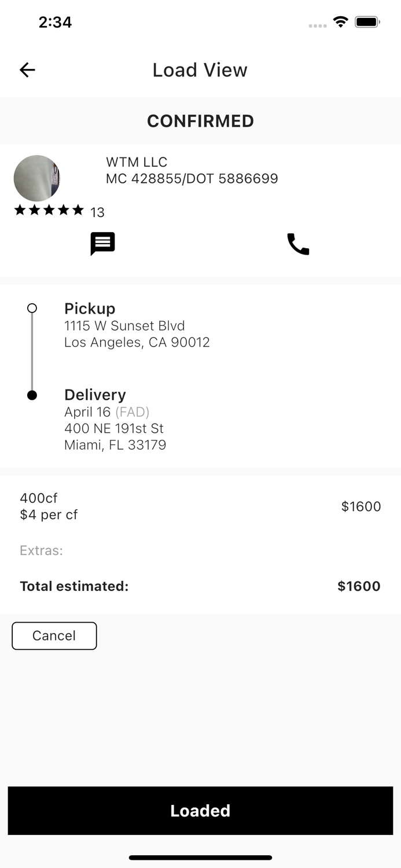Click the back arrow to exit Load View
This screenshot has width=401, height=868.
(27, 69)
